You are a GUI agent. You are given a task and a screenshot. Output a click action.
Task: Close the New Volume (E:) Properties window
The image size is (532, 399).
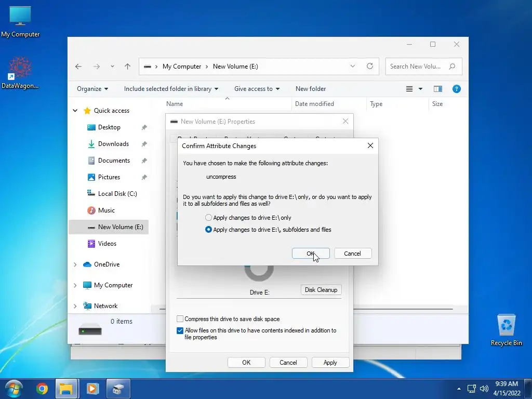click(x=345, y=121)
